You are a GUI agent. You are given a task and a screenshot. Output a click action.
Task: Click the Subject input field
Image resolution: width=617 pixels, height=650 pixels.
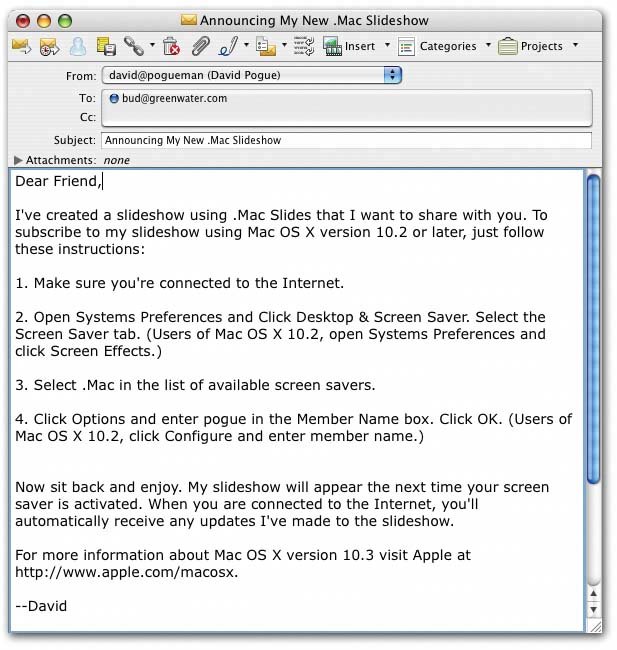tap(346, 141)
